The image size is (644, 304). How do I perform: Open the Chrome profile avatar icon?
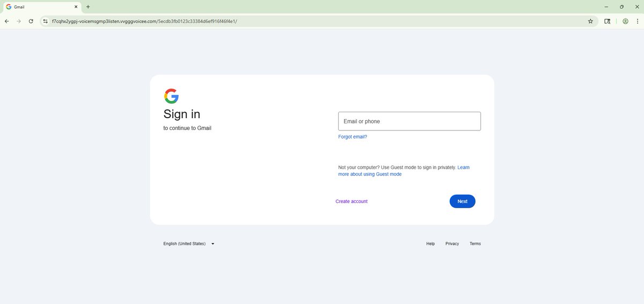[x=625, y=21]
